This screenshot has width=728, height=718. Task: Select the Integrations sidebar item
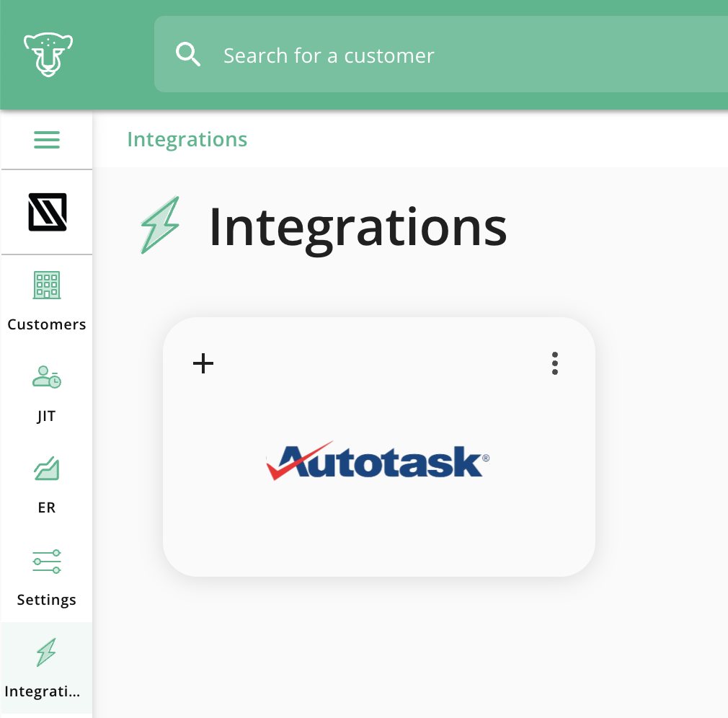tap(46, 668)
